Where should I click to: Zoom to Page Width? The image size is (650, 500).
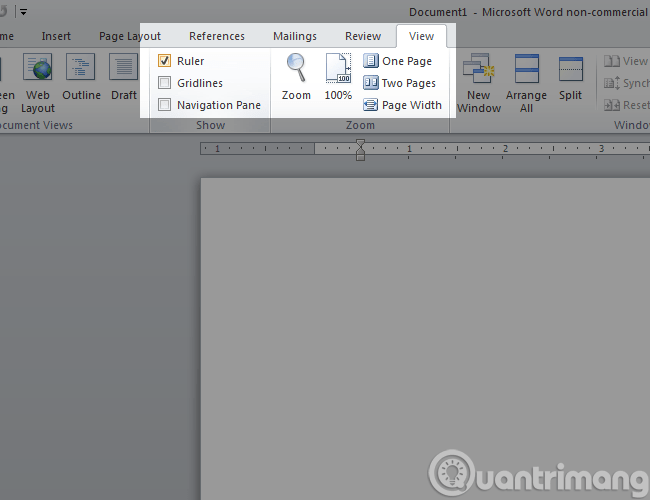[x=403, y=105]
